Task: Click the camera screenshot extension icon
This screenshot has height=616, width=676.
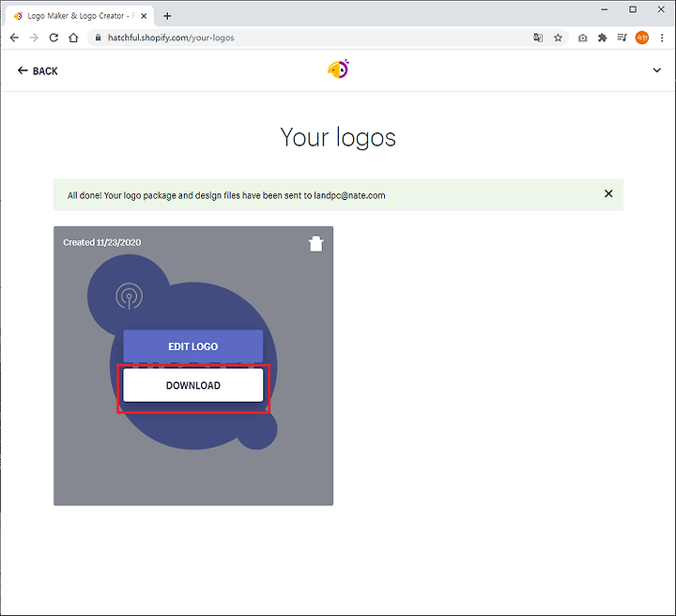Action: (x=582, y=38)
